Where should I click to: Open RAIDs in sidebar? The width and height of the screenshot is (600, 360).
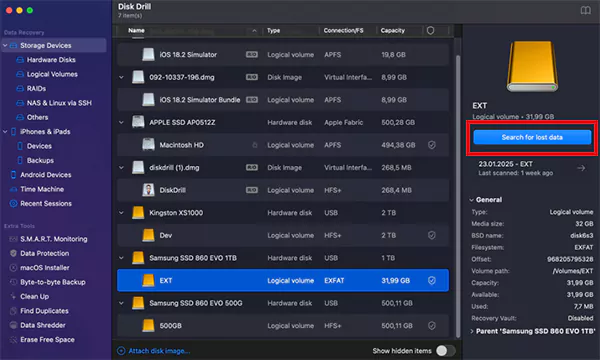(36, 88)
